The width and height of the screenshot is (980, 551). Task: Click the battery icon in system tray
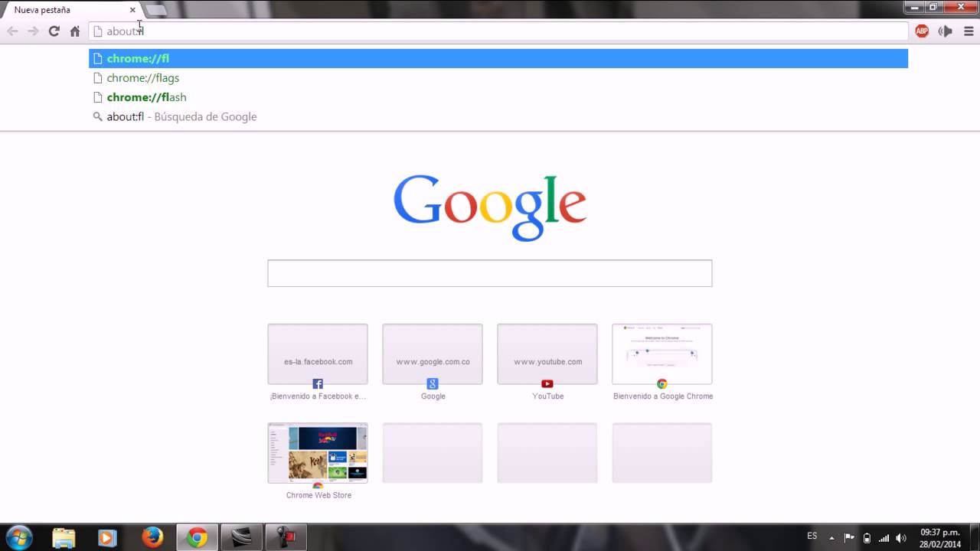point(867,538)
